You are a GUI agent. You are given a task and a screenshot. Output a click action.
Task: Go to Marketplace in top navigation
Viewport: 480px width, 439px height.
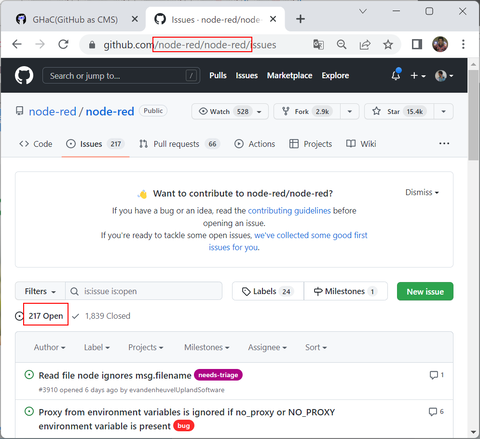point(289,76)
